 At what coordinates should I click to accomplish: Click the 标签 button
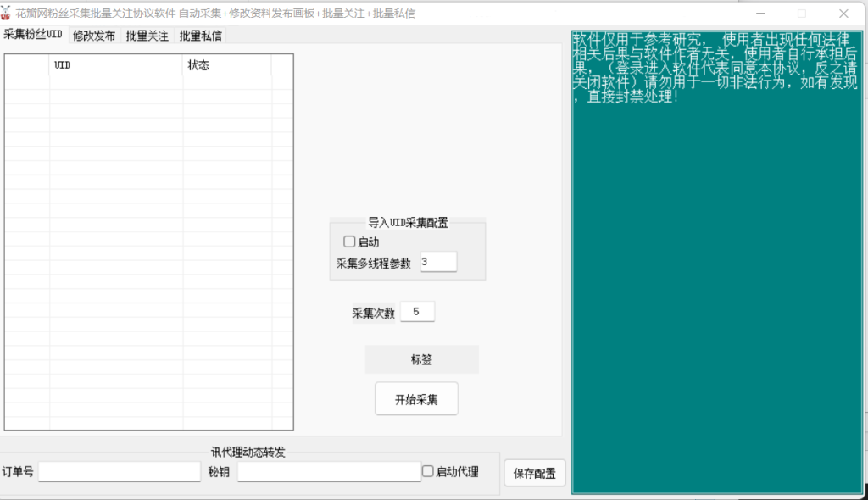point(421,359)
